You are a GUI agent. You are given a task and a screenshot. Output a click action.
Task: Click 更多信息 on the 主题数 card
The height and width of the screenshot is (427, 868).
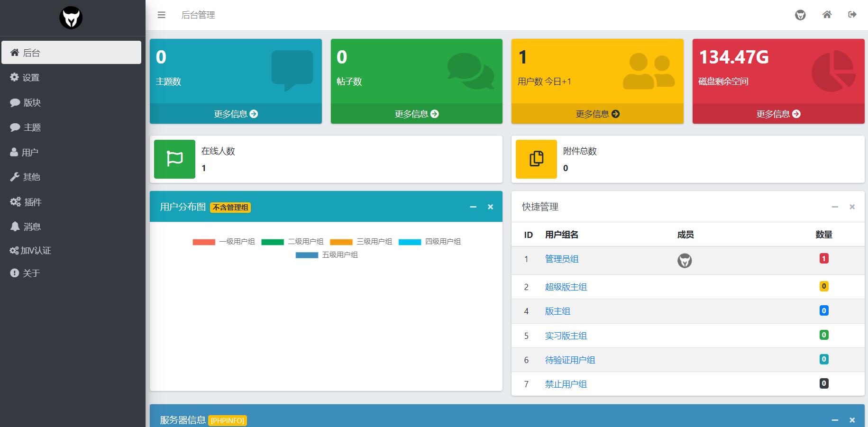pyautogui.click(x=235, y=114)
